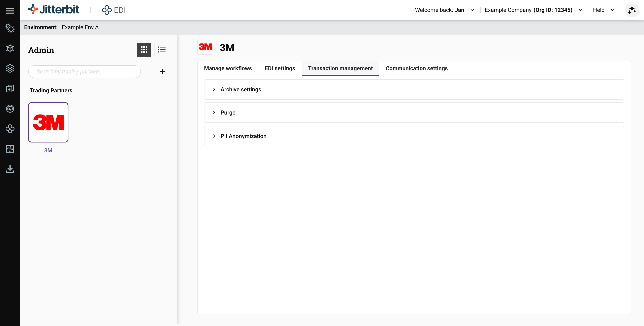Open the Communication settings tab
Screen dimensions: 644x326
coord(417,68)
